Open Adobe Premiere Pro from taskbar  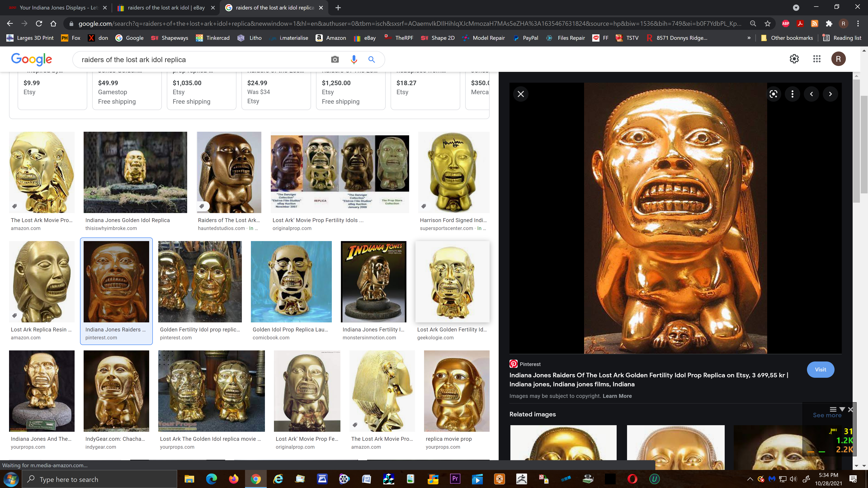pos(455,479)
